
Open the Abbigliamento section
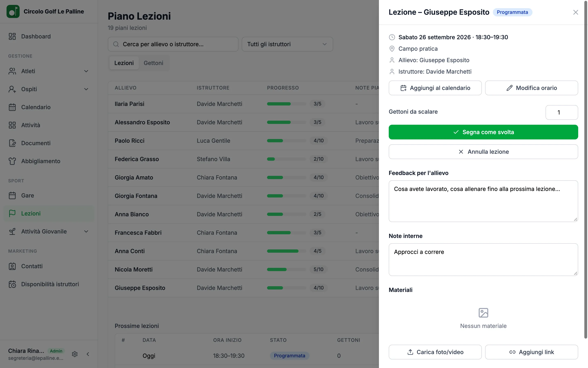(49, 161)
